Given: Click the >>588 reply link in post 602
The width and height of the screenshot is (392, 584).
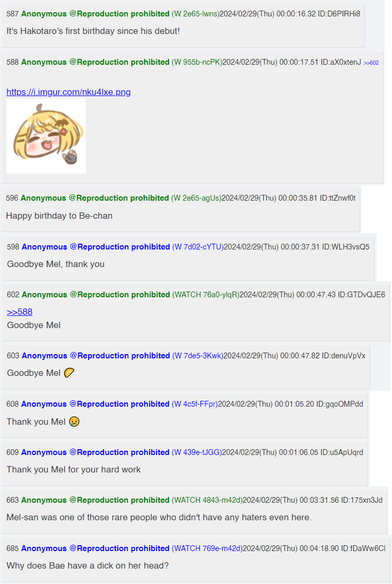Looking at the screenshot, I should (20, 312).
